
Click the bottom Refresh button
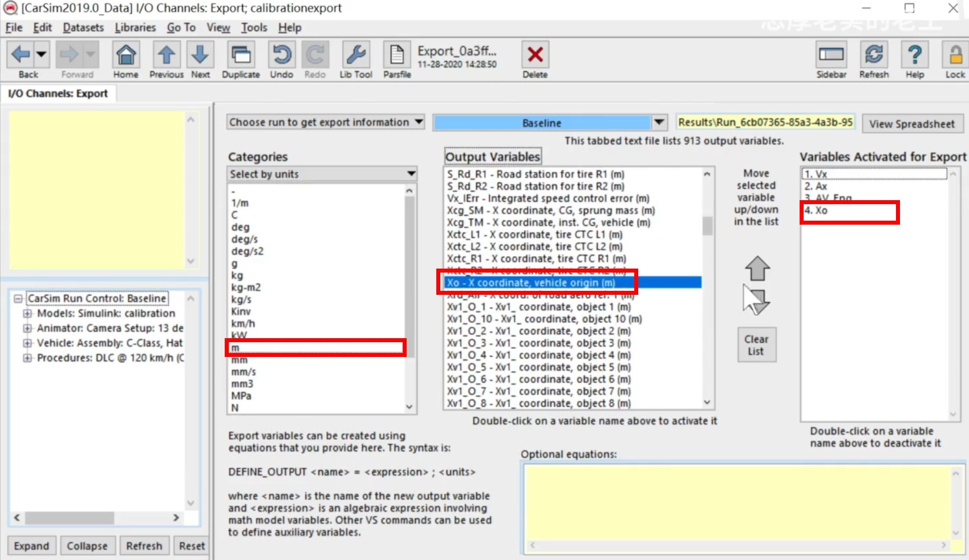(144, 546)
